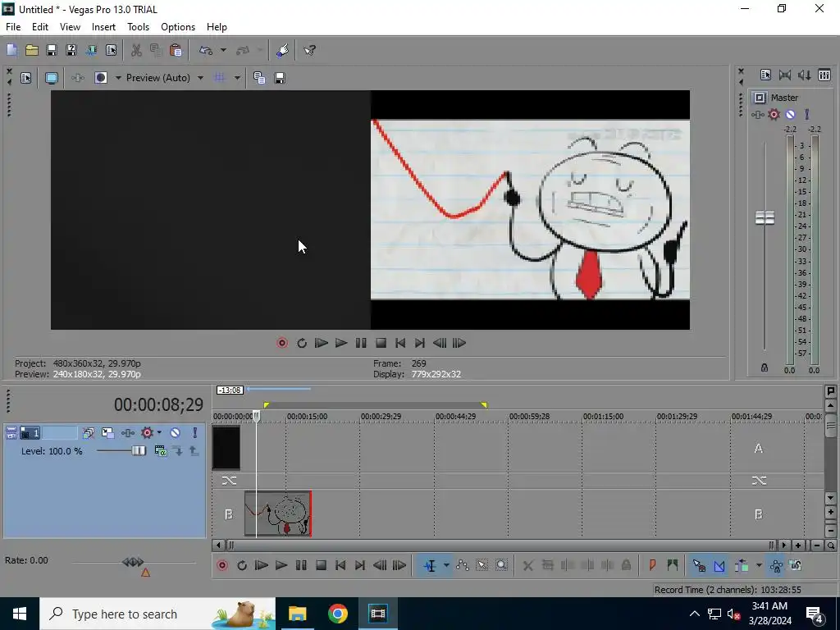Toggle Dim Output in Master panel

(x=805, y=75)
